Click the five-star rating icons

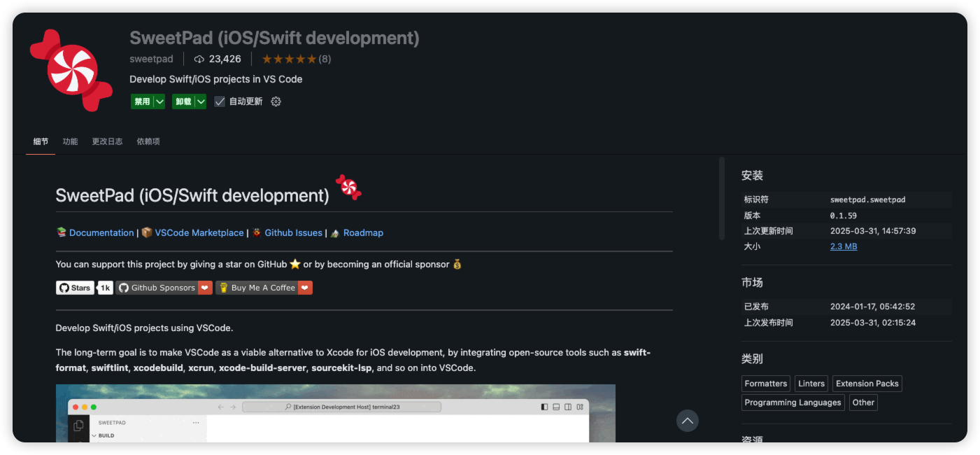pyautogui.click(x=289, y=59)
